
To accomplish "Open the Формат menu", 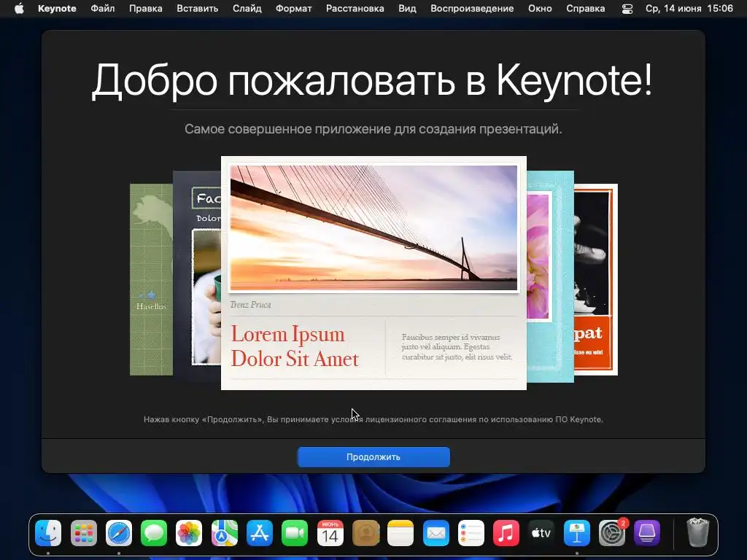I will [x=293, y=9].
